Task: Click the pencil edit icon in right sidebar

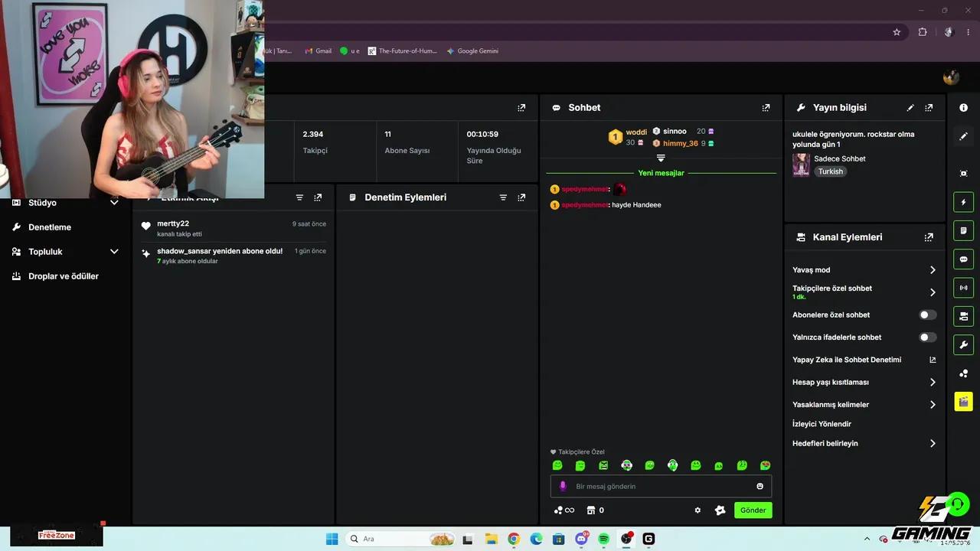Action: [963, 136]
